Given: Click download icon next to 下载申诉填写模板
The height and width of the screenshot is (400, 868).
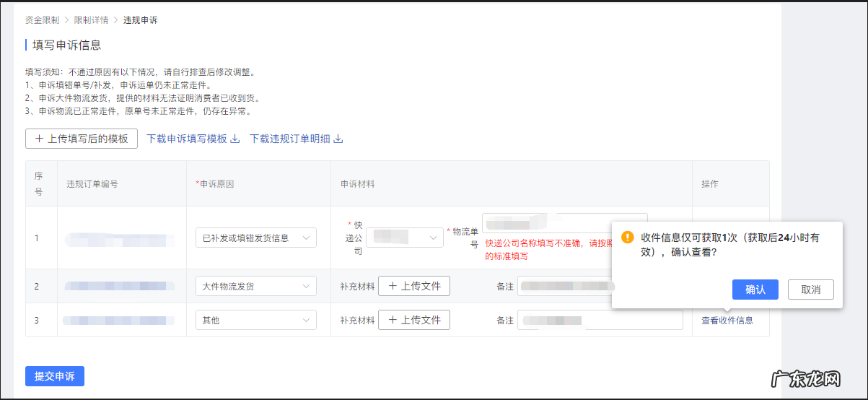Looking at the screenshot, I should tap(234, 139).
